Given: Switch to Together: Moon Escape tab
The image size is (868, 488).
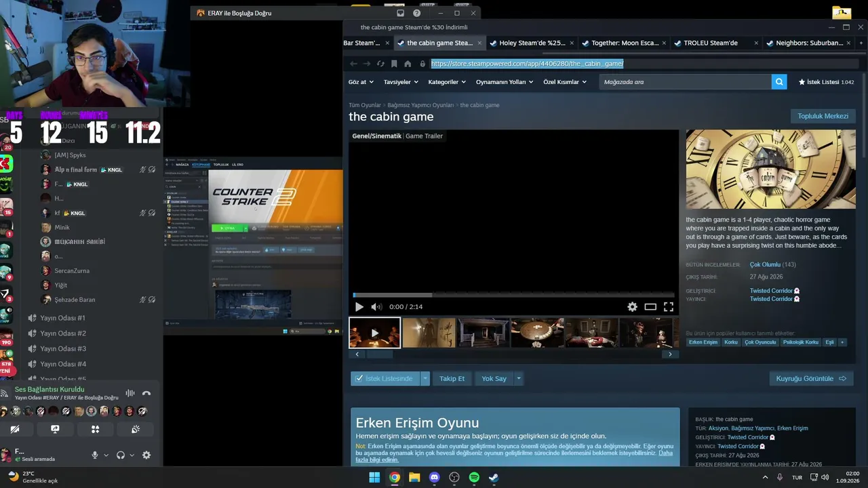Looking at the screenshot, I should click(x=625, y=43).
